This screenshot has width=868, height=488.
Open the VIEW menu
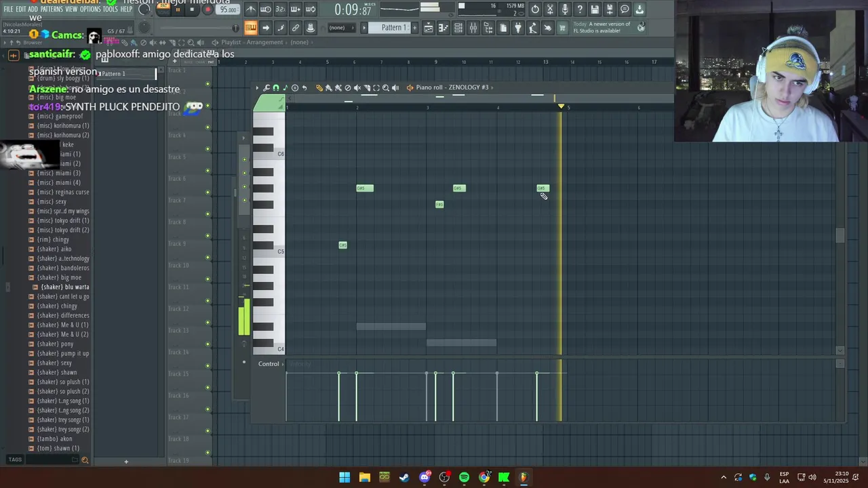click(x=71, y=9)
